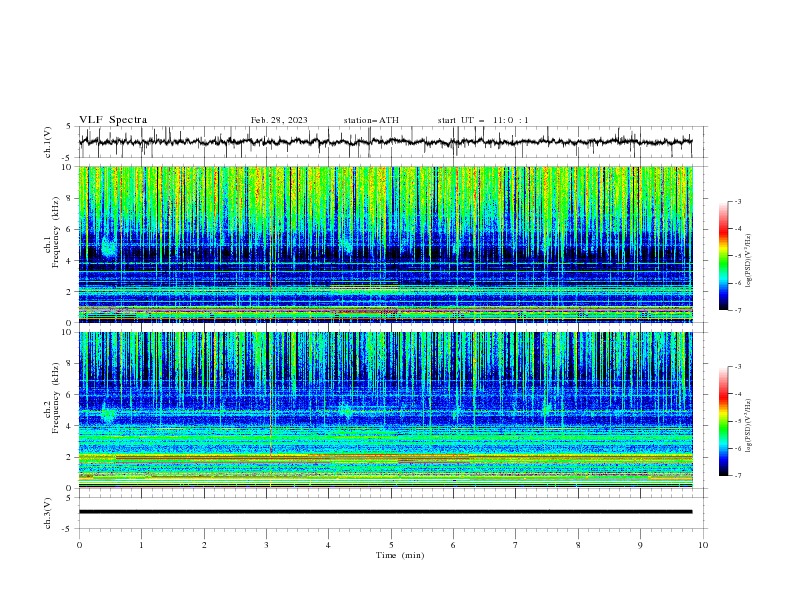Click the ch.2 color scale bar
The image size is (792, 612).
(x=724, y=421)
